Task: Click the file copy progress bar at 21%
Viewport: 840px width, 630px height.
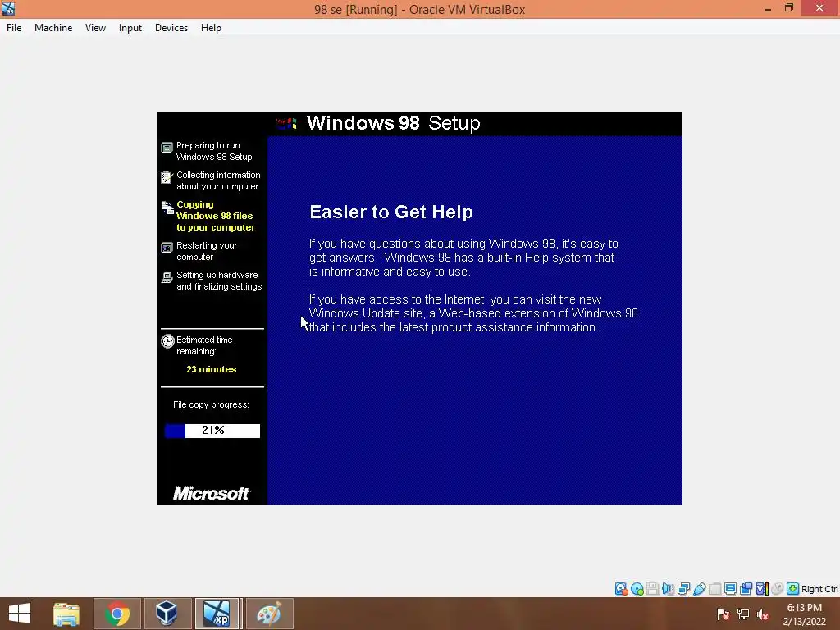Action: [212, 431]
